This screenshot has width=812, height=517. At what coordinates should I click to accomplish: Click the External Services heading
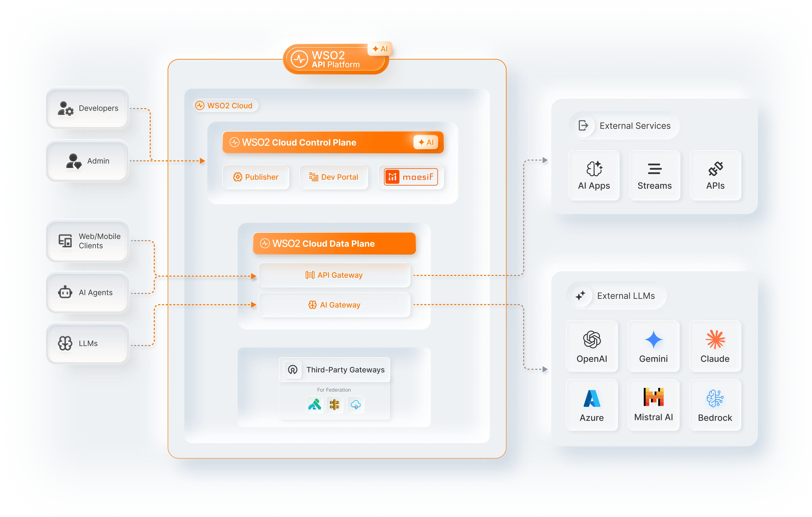point(635,126)
